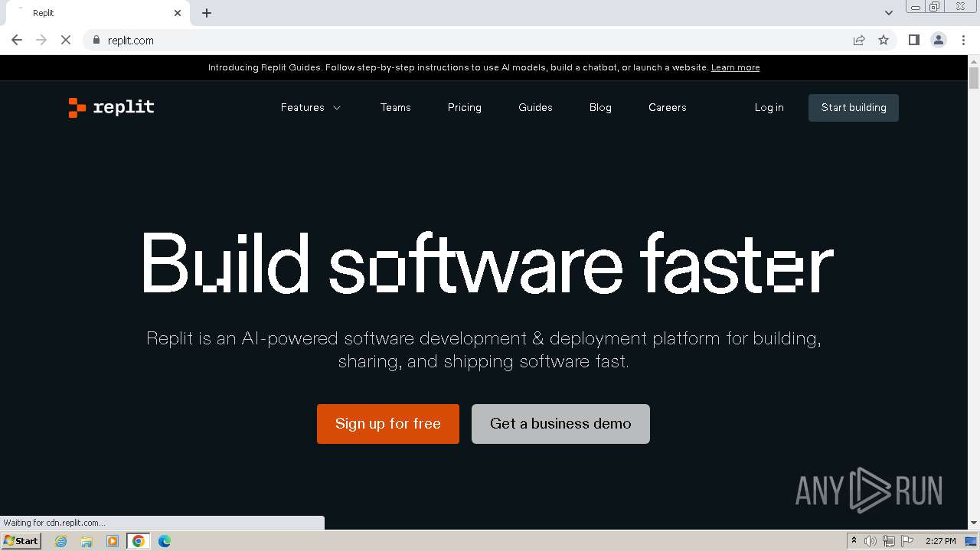Screen dimensions: 980x551
Task: Click Get a business demo button
Action: point(560,424)
